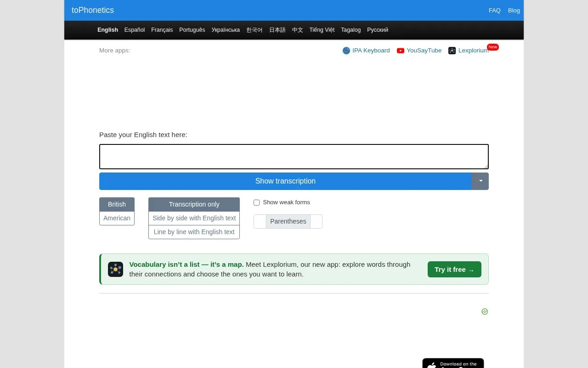Open the dropdown arrow beside Show transcription
The width and height of the screenshot is (588, 368).
[x=480, y=181]
